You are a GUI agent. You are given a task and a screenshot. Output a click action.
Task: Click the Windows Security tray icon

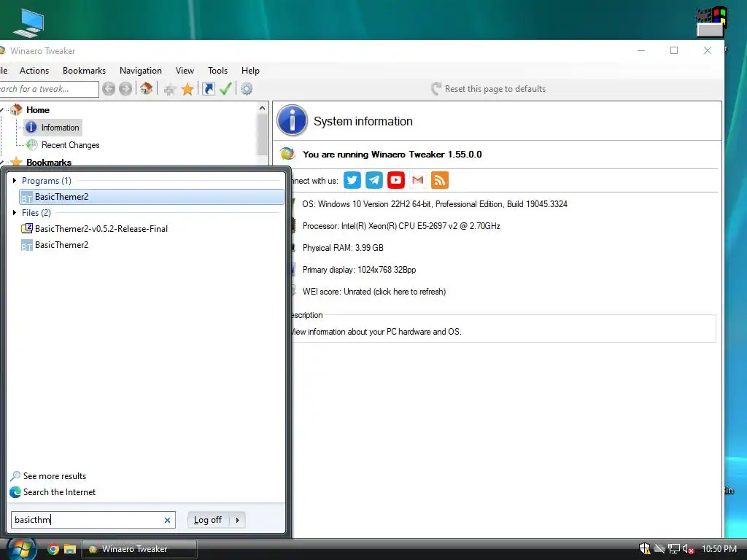tap(645, 548)
